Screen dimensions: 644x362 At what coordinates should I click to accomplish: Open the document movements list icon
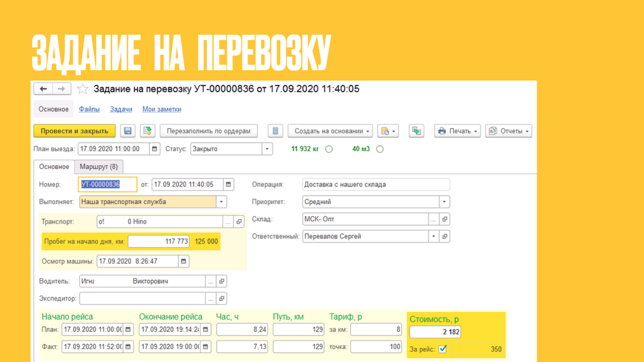275,131
